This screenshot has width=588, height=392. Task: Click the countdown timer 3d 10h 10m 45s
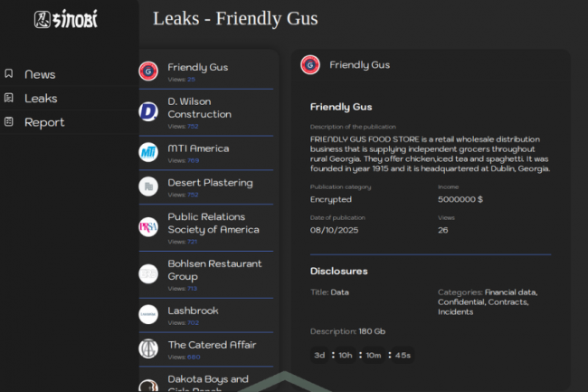pos(362,355)
